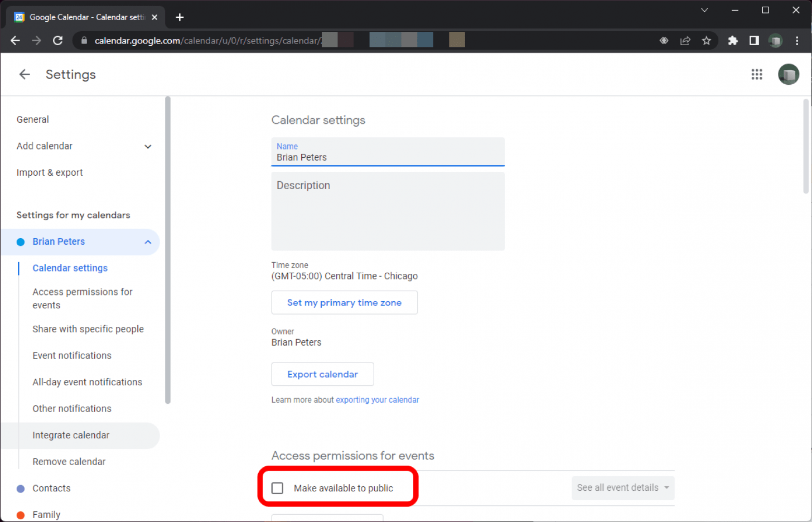Open a new browser tab with plus icon

click(x=180, y=17)
